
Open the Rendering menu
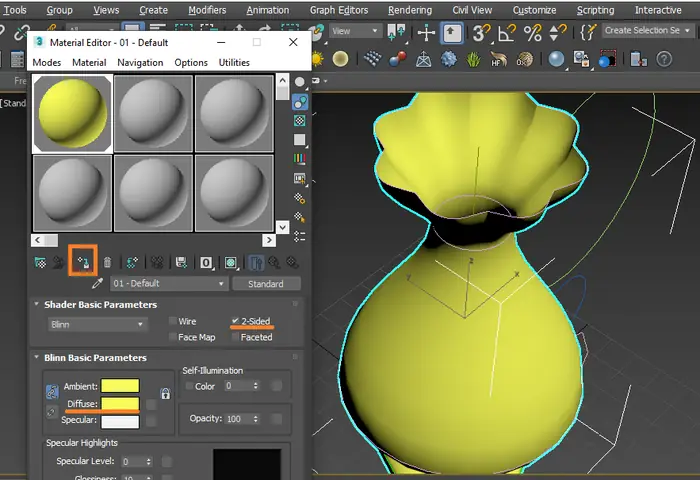tap(410, 10)
